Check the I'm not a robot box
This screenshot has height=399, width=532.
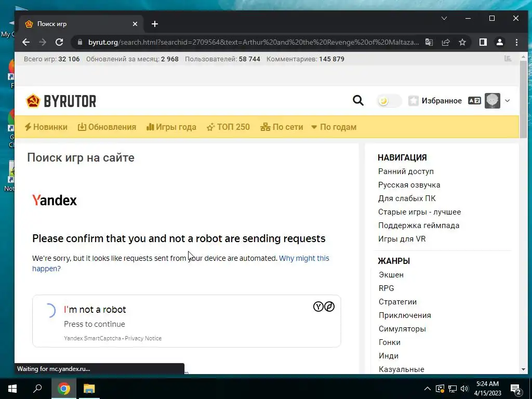pos(49,310)
